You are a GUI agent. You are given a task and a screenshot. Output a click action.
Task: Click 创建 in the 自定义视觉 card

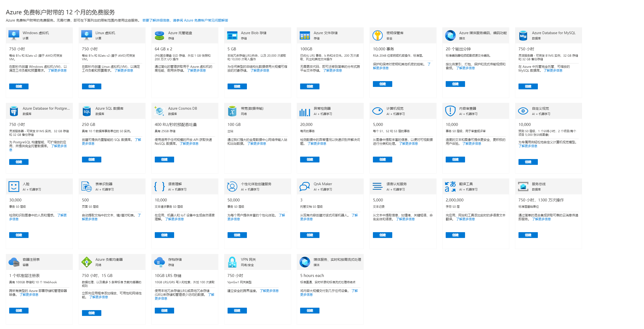pyautogui.click(x=528, y=162)
